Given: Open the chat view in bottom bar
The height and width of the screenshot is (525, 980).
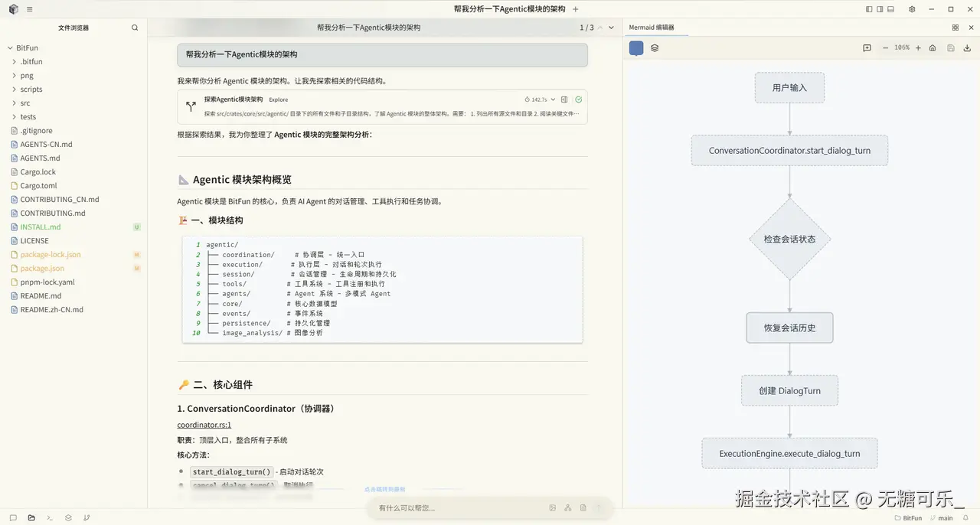Looking at the screenshot, I should [13, 518].
